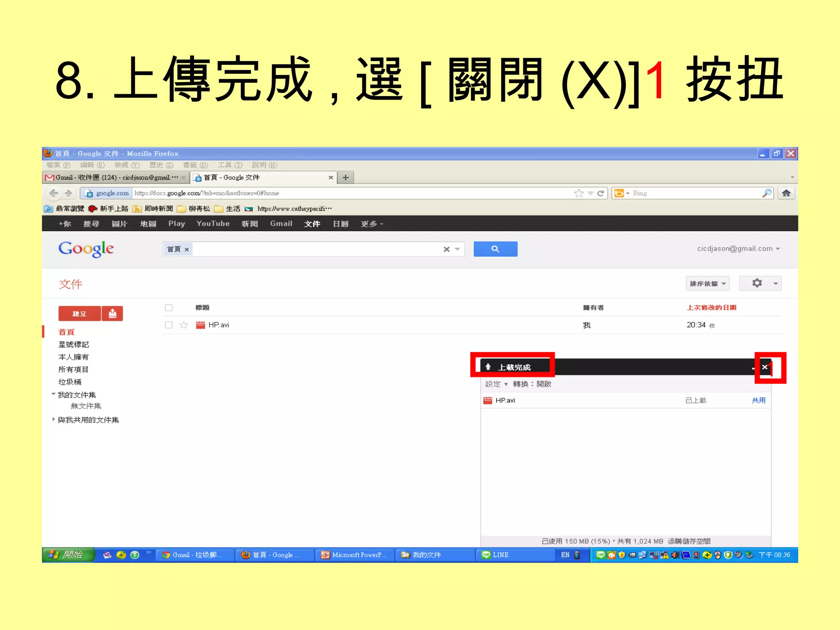Open the settings gear menu

(x=760, y=283)
